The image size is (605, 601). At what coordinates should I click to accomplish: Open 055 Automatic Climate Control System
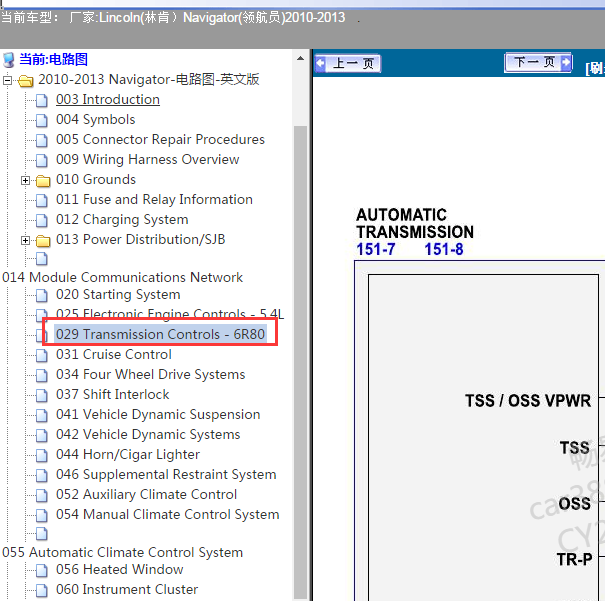tap(122, 552)
